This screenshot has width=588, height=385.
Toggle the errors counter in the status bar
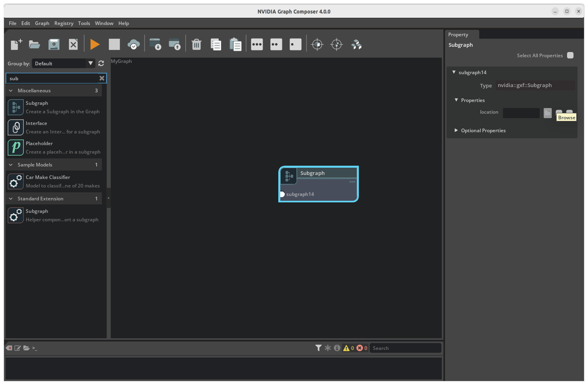click(x=361, y=348)
